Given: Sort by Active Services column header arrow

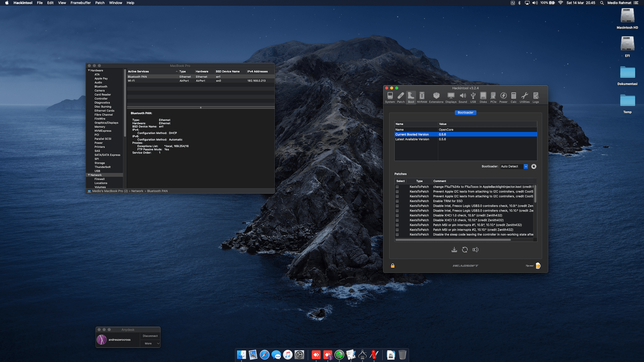Looking at the screenshot, I should 176,71.
